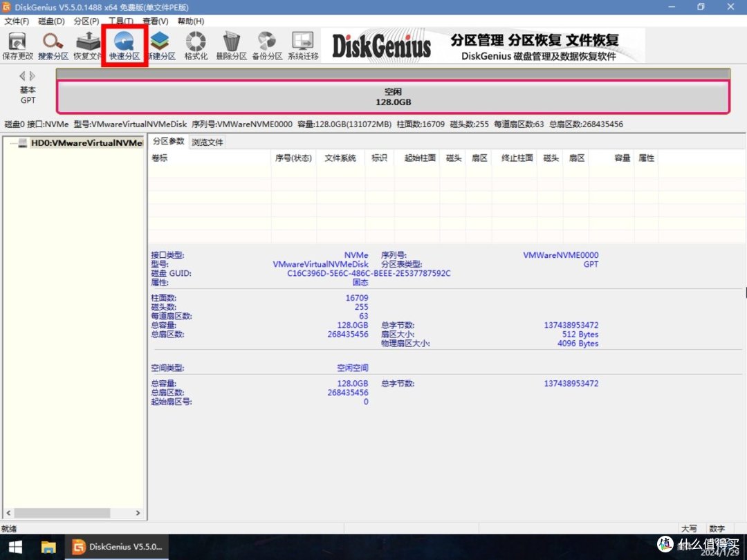Click the right scroll arrow in disk tree panel
Image resolution: width=747 pixels, height=560 pixels.
(138, 513)
